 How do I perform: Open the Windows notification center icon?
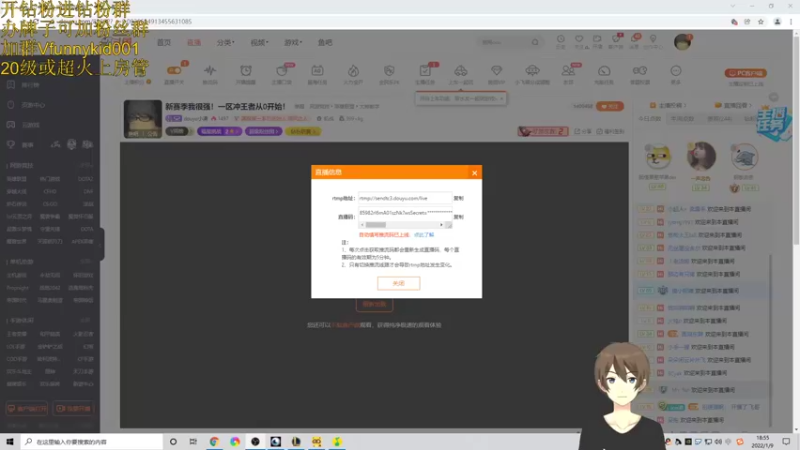(786, 441)
